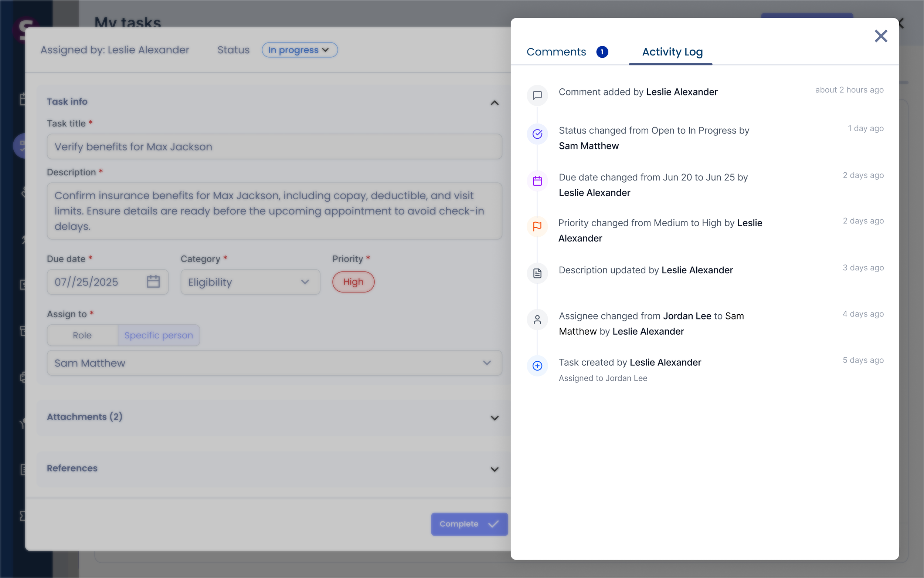Screen dimensions: 924x578
Task: Click the orange flag icon for priority change
Action: point(537,226)
